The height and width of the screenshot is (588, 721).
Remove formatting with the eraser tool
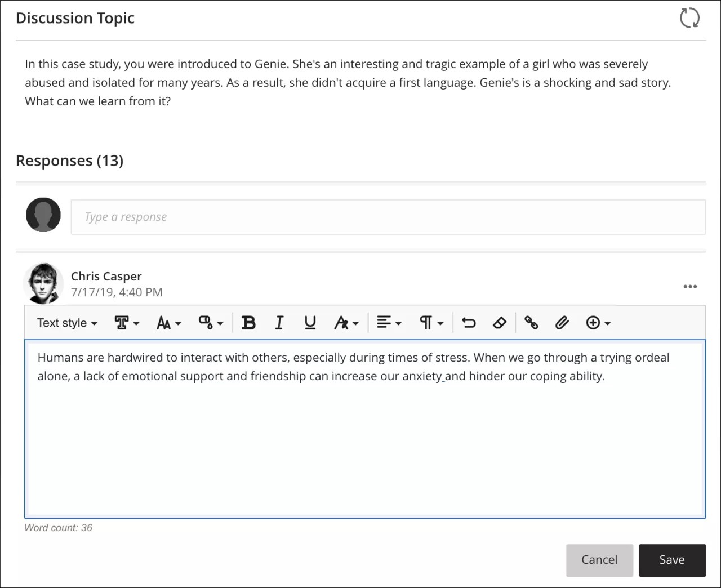tap(499, 322)
